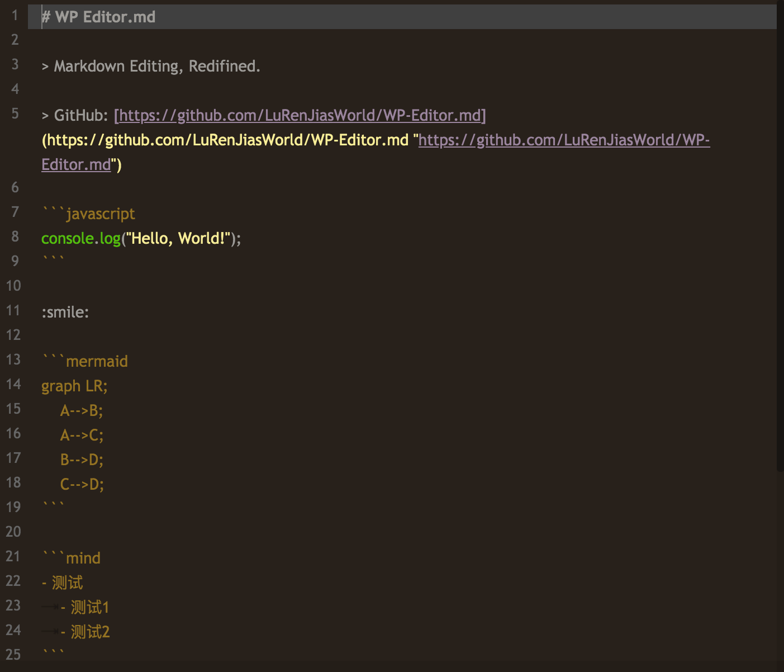Image resolution: width=784 pixels, height=672 pixels.
Task: Click the text "graph LR;"
Action: click(74, 386)
